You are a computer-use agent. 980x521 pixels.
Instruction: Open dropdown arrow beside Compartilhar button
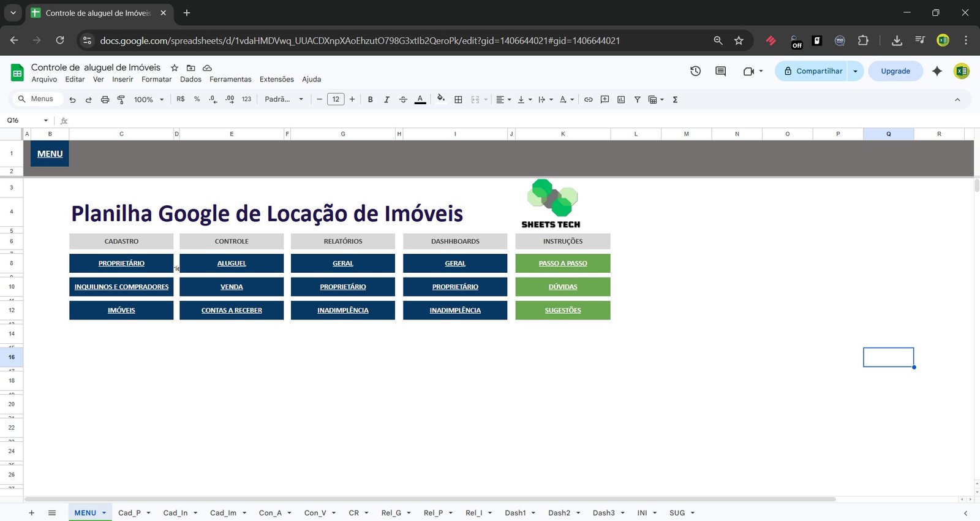pyautogui.click(x=855, y=71)
